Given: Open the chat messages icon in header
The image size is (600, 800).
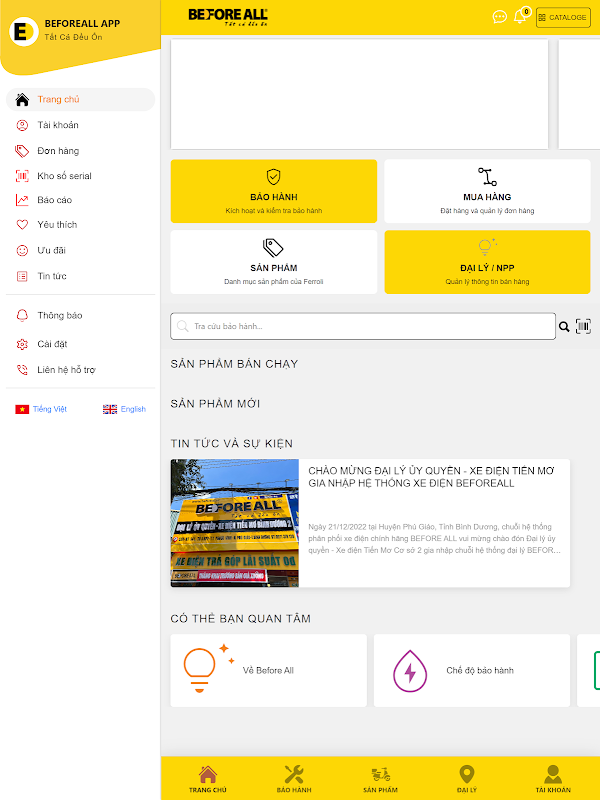Looking at the screenshot, I should point(499,17).
